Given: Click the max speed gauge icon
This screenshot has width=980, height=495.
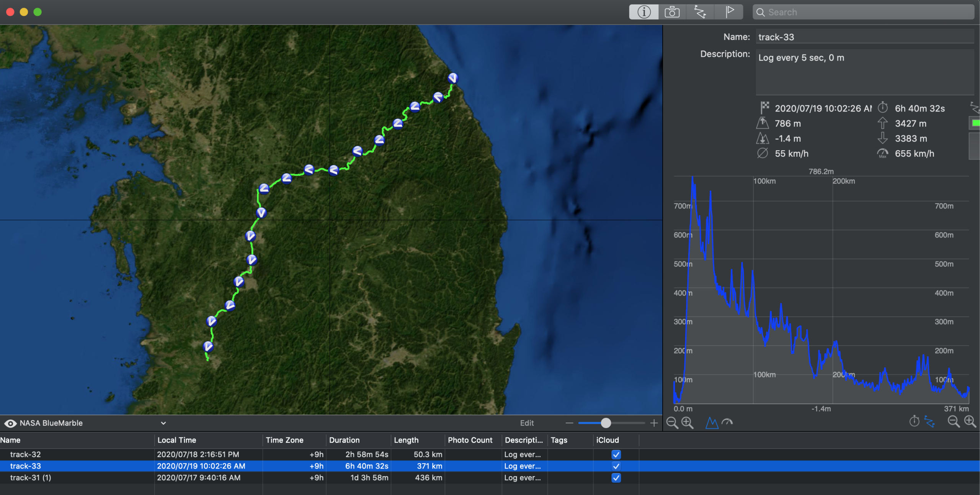Looking at the screenshot, I should [882, 153].
